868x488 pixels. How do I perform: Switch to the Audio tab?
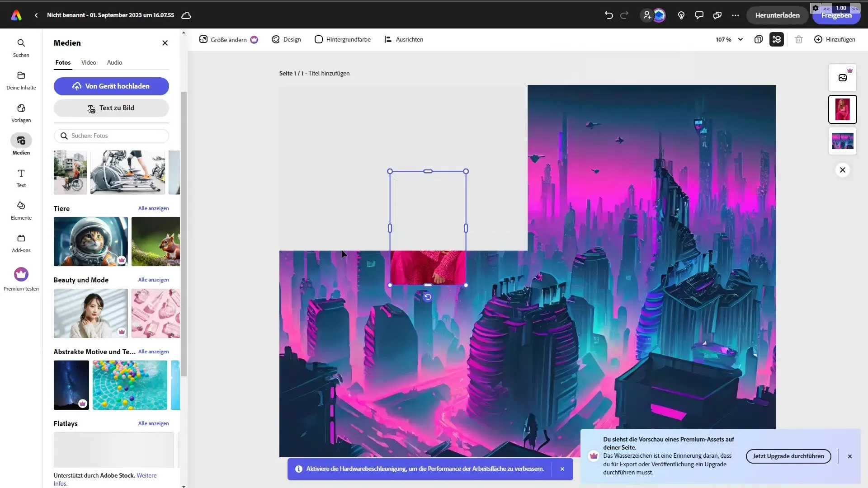click(x=114, y=62)
